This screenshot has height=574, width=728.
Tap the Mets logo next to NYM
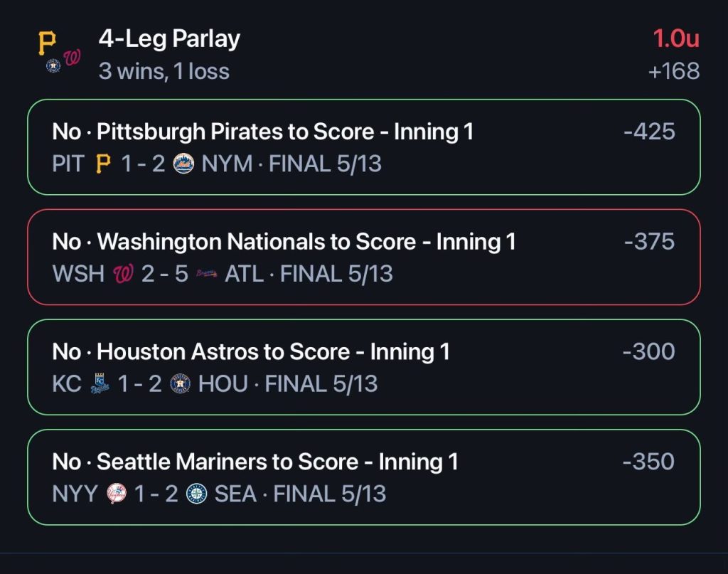183,164
